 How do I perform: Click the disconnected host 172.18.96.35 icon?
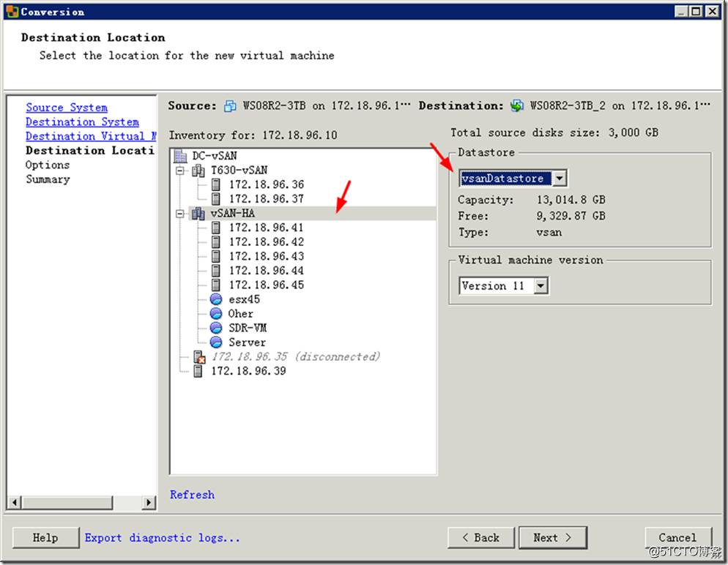point(198,357)
